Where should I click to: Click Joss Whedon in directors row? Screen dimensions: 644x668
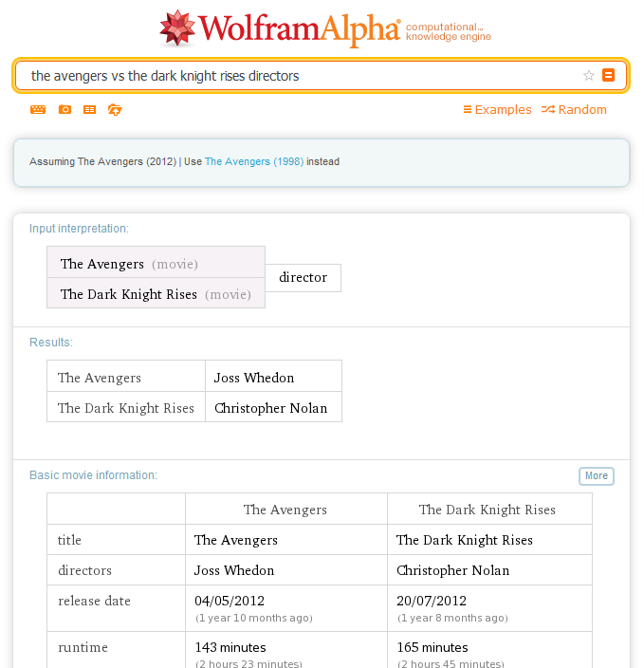coord(234,570)
